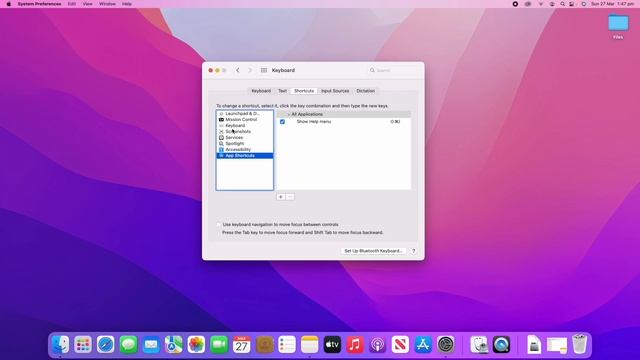Open the Apple menu
Image resolution: width=640 pixels, height=360 pixels.
[x=9, y=4]
